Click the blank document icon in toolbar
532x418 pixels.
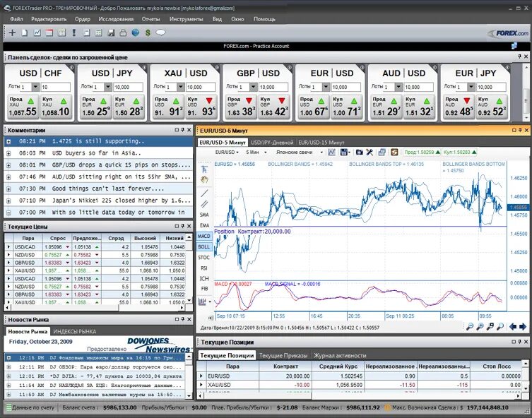[x=25, y=32]
